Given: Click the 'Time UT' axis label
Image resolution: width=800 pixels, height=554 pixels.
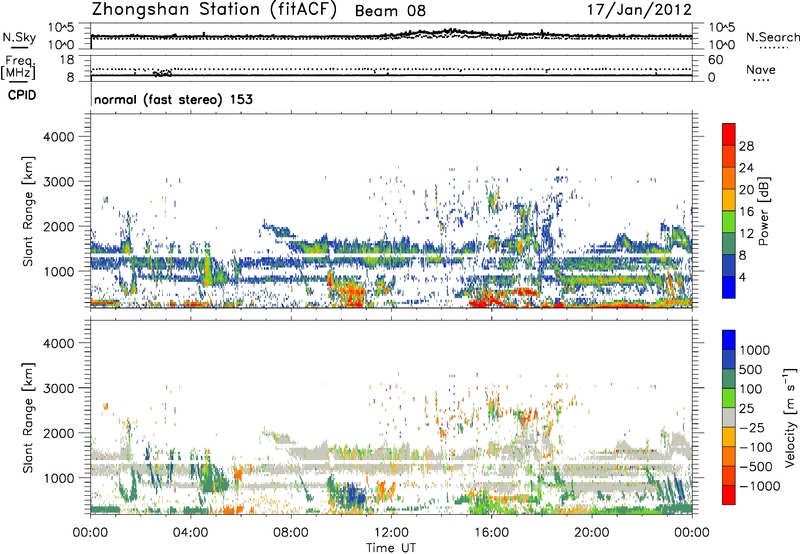Looking at the screenshot, I should [x=391, y=548].
